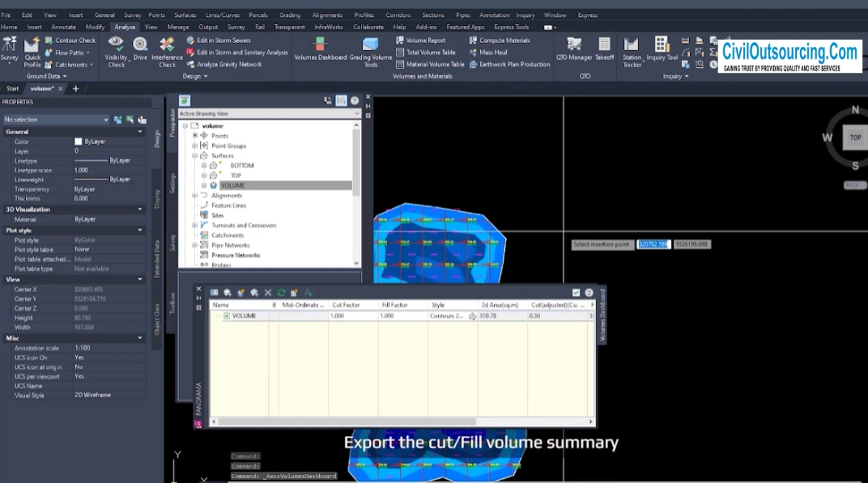Expand the Pipe Networks node
The height and width of the screenshot is (483, 868).
point(195,245)
